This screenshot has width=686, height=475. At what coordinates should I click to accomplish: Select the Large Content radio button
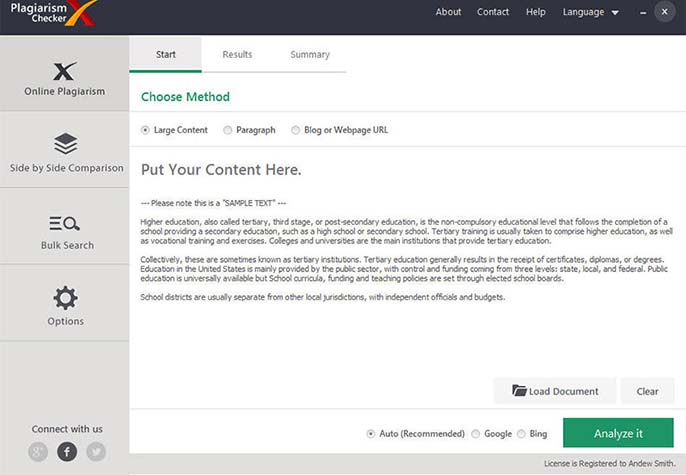pyautogui.click(x=146, y=130)
